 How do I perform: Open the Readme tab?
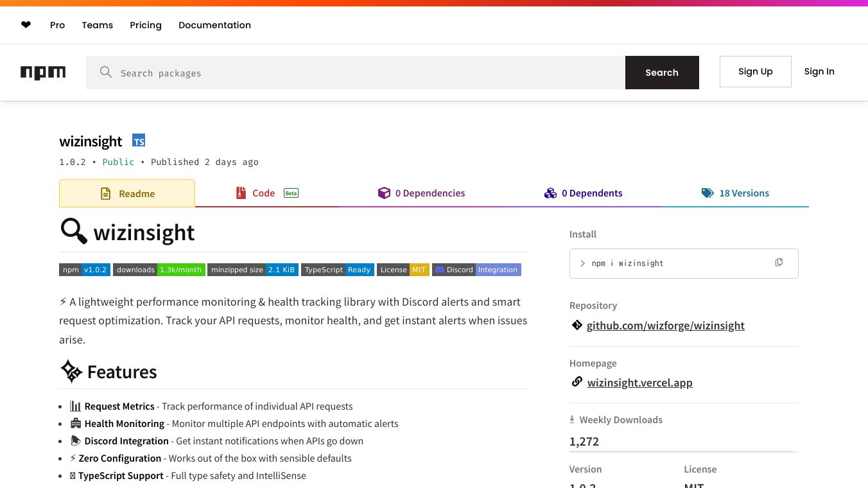[127, 193]
